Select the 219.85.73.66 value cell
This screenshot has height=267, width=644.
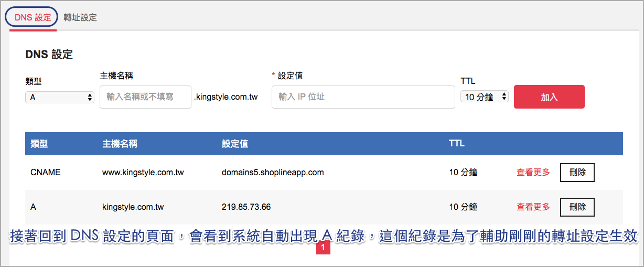click(246, 207)
